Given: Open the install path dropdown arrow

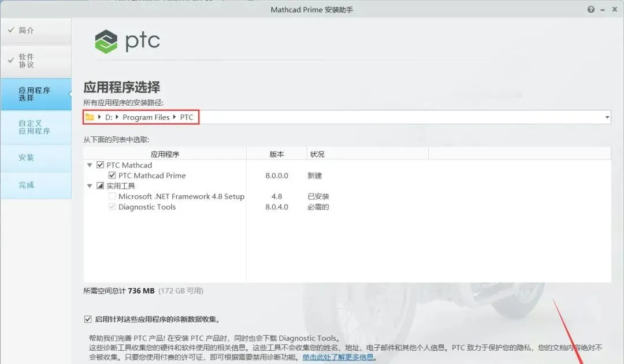Looking at the screenshot, I should point(607,117).
